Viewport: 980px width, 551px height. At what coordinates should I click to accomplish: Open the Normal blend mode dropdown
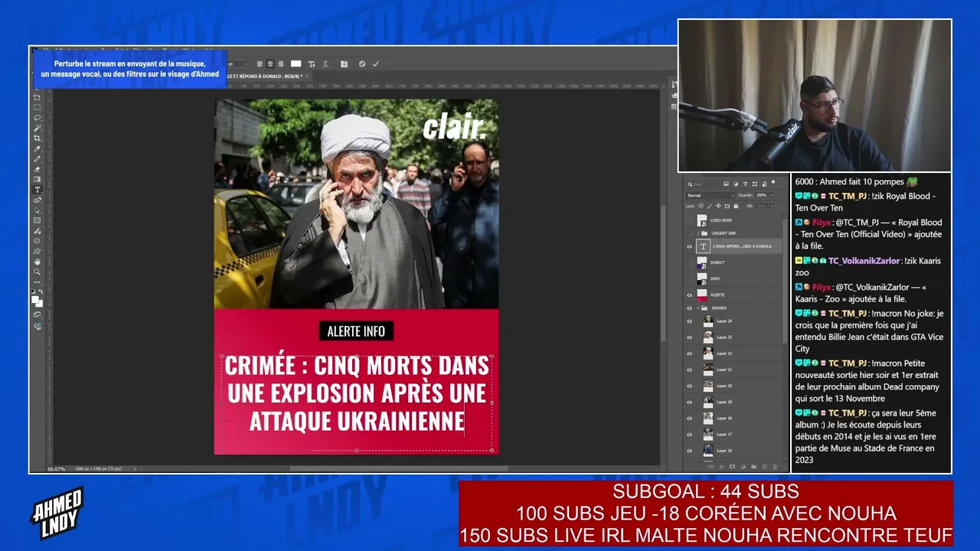[x=710, y=195]
